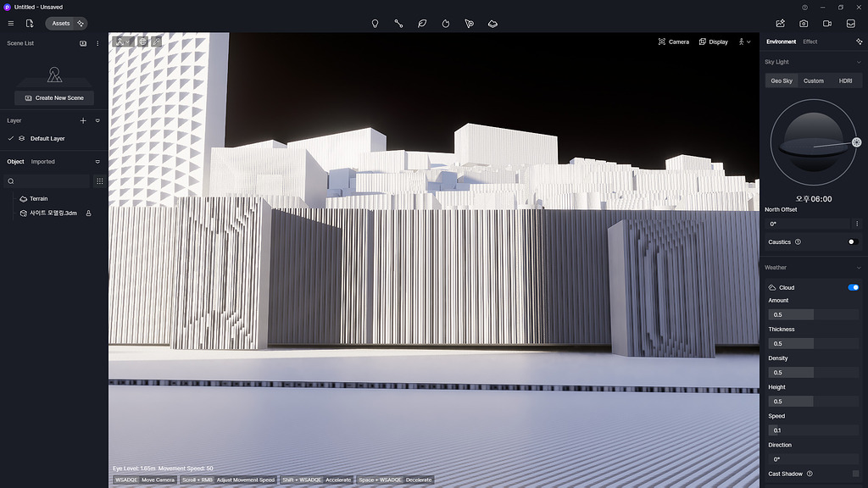Select the light bulb lighting tool
Viewport: 868px width, 488px height.
click(375, 23)
